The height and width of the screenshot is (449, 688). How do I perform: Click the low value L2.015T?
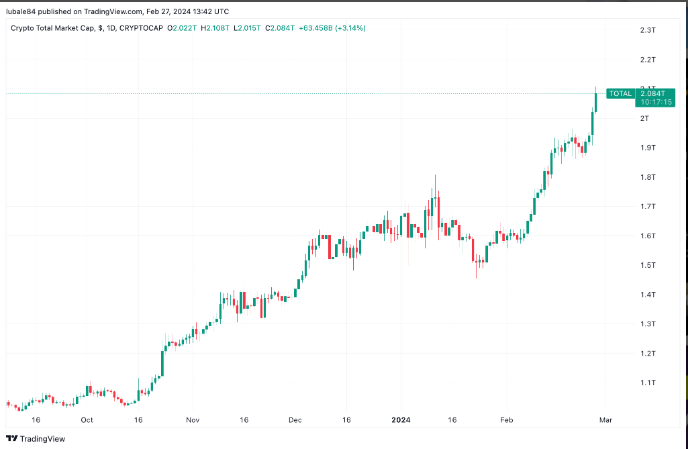[247, 28]
